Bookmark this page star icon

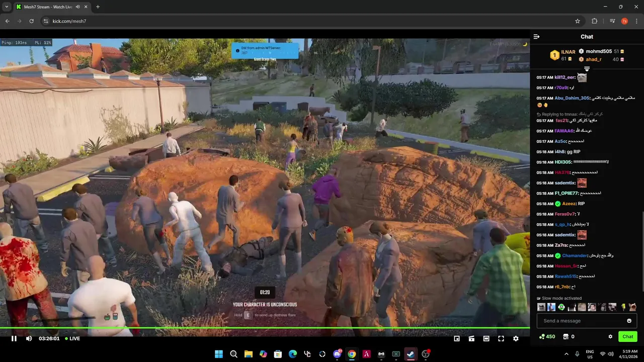point(578,21)
